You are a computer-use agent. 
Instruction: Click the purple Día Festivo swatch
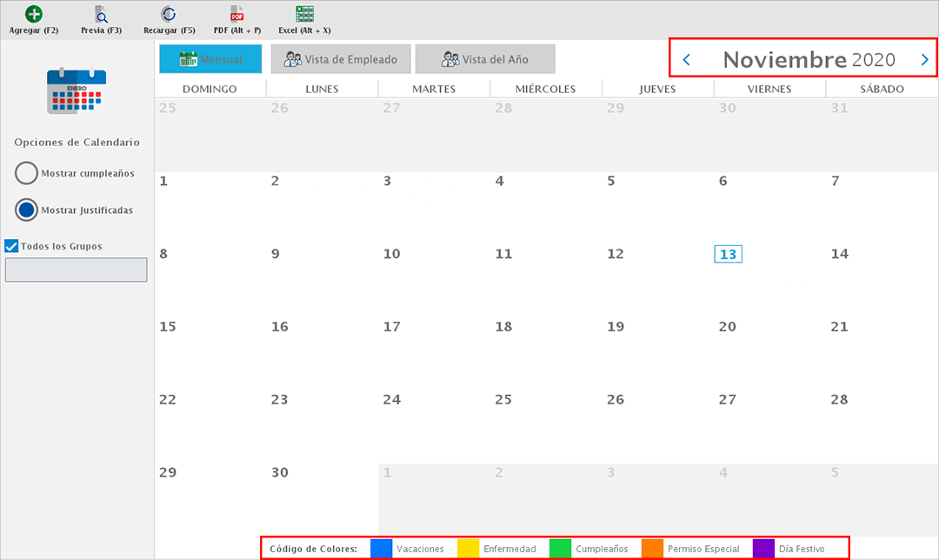(x=763, y=549)
